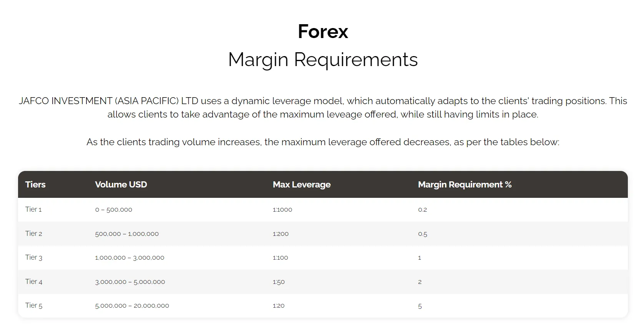The image size is (644, 325).
Task: Click the Margin Requirements subtitle
Action: tap(323, 60)
